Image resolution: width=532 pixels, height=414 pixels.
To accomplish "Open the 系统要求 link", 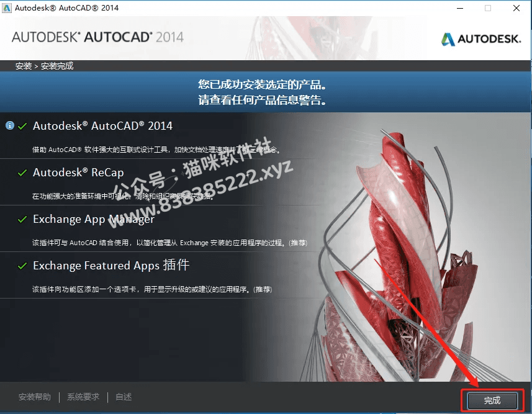I will click(x=83, y=397).
